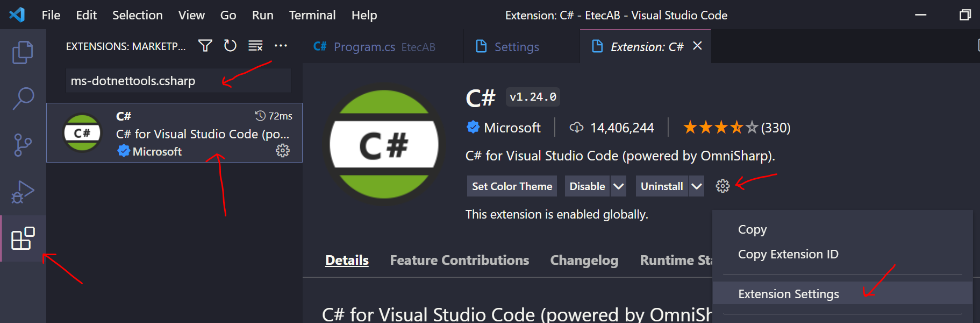
Task: Open Run and Debug view
Action: tap(23, 192)
